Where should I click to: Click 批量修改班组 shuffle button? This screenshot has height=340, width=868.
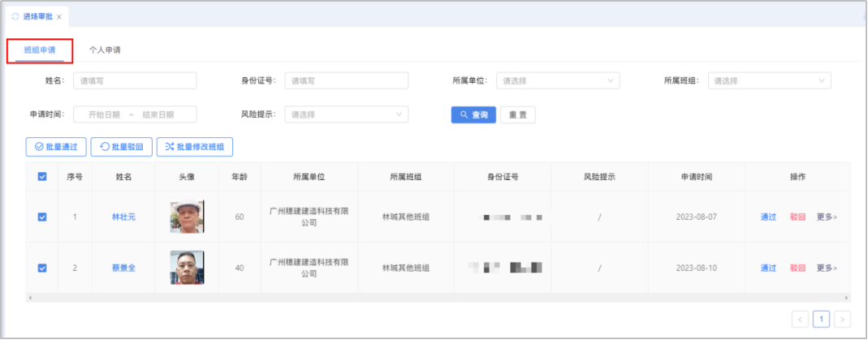(195, 147)
